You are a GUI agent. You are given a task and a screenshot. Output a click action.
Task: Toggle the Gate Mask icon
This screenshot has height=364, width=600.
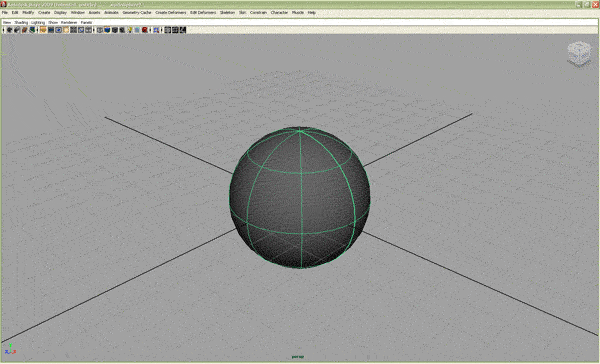point(66,30)
